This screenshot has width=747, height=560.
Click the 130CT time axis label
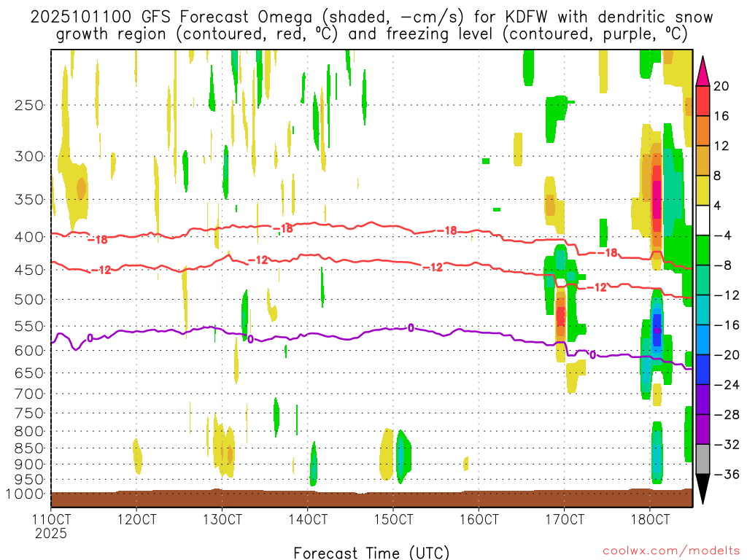pyautogui.click(x=222, y=519)
